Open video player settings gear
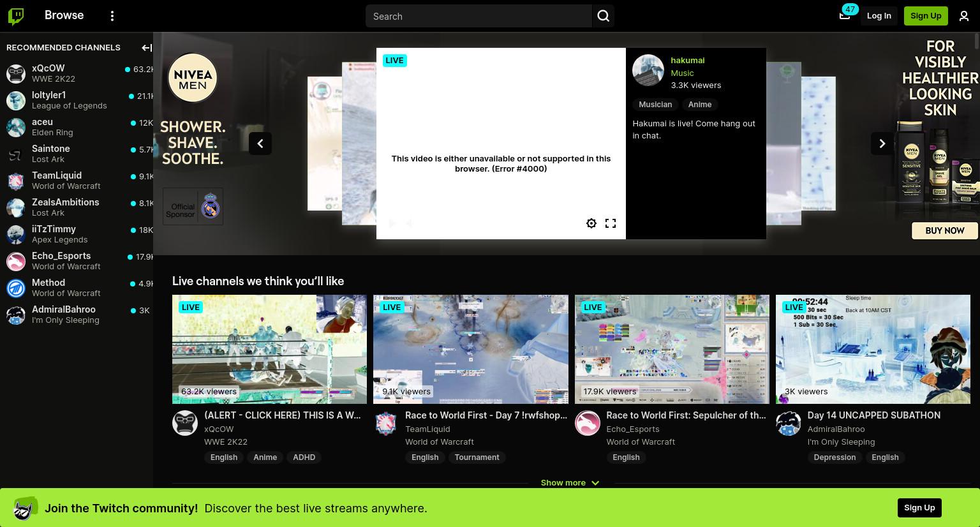The width and height of the screenshot is (980, 527). (x=591, y=223)
